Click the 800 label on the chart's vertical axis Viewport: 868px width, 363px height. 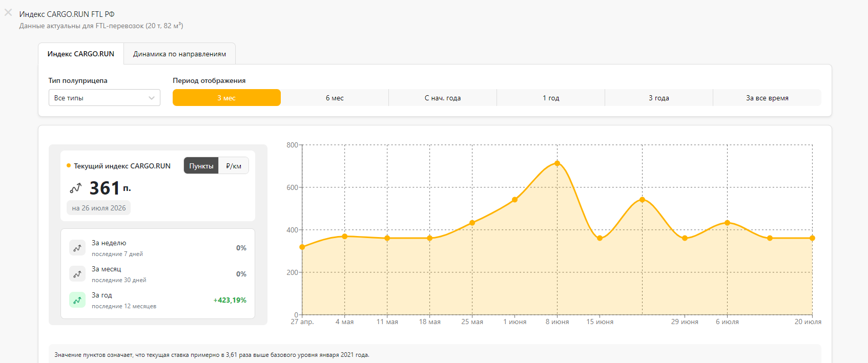(x=292, y=145)
